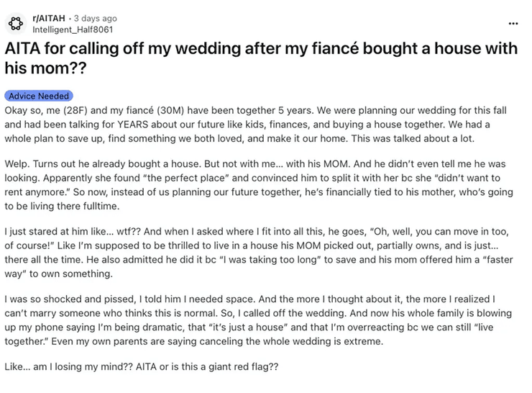The width and height of the screenshot is (532, 393).
Task: Click the r/AITAH subreddit avatar icon
Action: (x=17, y=24)
